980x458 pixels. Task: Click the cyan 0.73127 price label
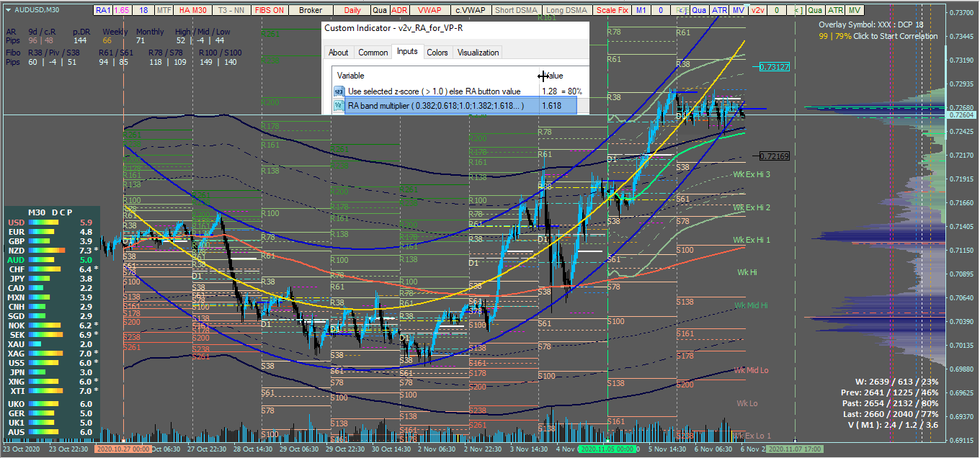coord(775,67)
